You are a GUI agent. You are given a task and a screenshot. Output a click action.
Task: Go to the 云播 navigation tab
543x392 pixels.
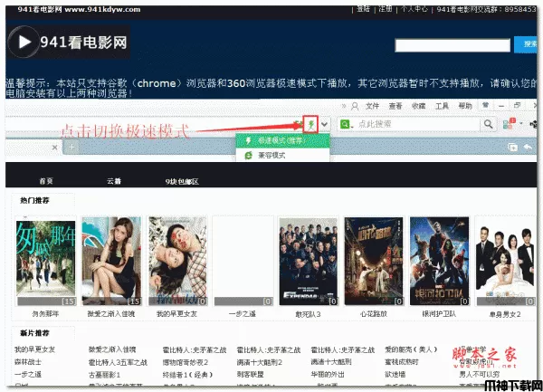(114, 181)
